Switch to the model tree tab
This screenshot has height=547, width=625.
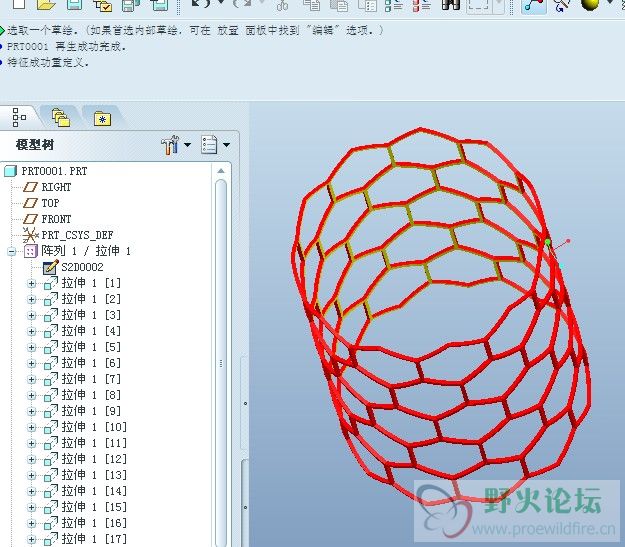18,118
